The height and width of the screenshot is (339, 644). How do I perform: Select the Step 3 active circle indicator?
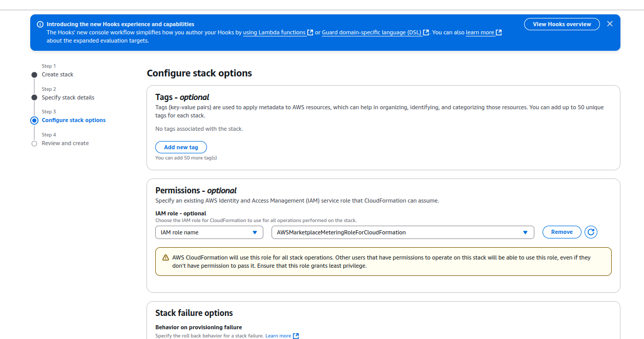point(34,121)
